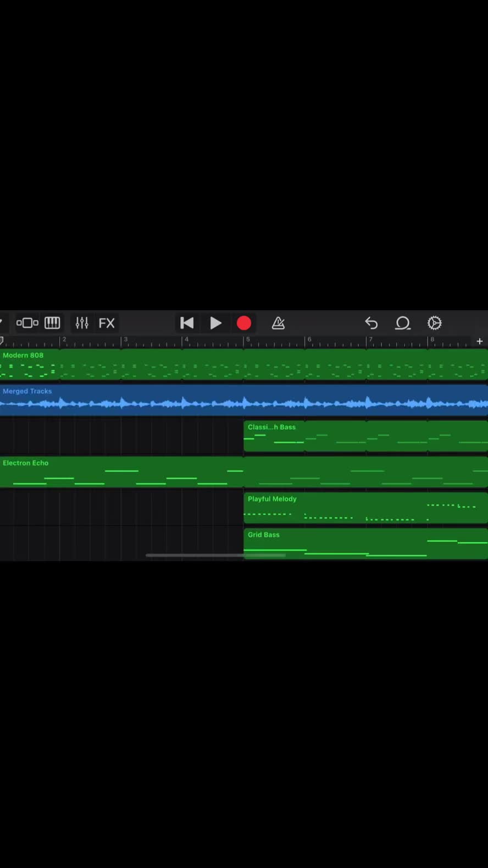Open song settings gear
Viewport: 488px width, 868px height.
point(435,323)
